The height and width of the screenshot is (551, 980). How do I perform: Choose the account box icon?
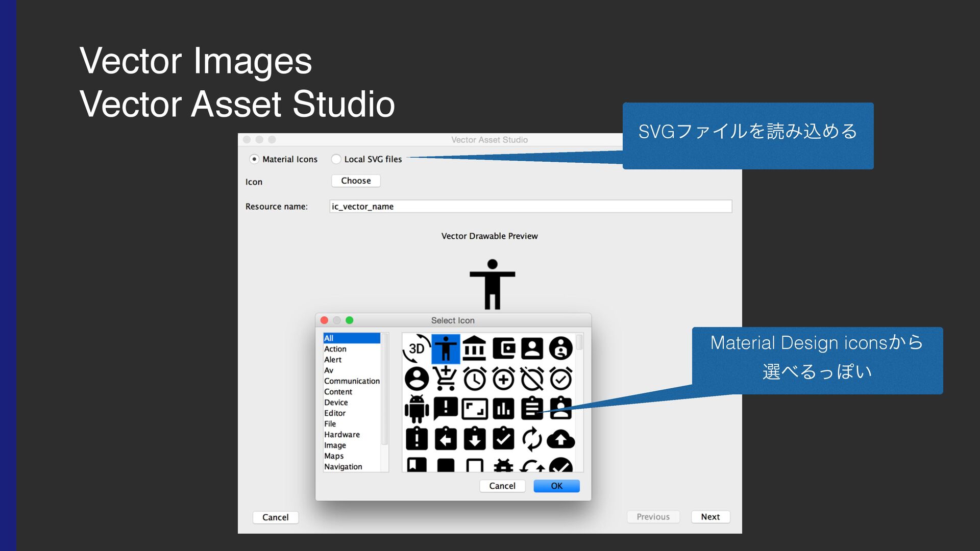tap(532, 349)
